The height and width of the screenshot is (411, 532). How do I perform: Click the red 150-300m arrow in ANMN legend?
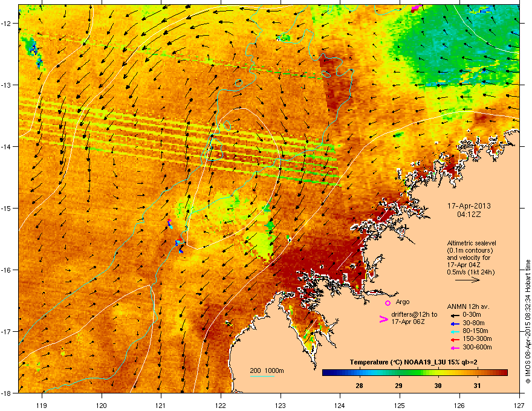pos(455,340)
